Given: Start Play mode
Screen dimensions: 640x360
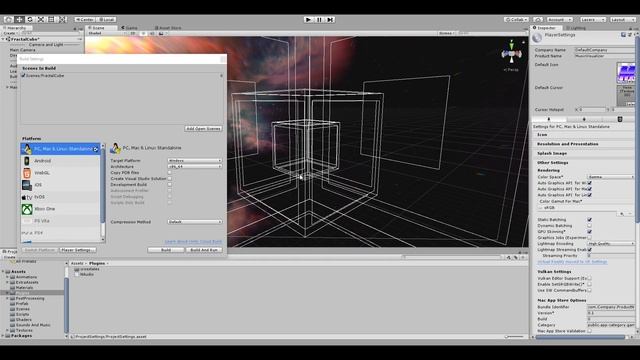Looking at the screenshot, I should pyautogui.click(x=309, y=19).
